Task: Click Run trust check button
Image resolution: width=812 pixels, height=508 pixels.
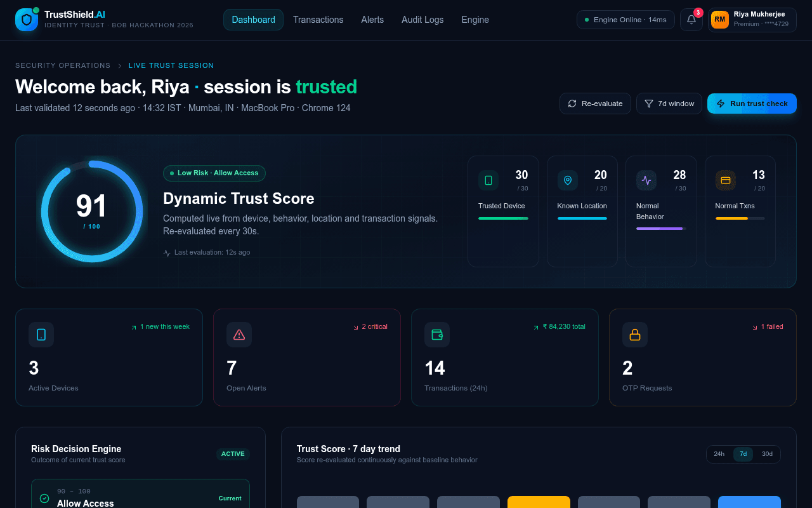Action: tap(752, 104)
